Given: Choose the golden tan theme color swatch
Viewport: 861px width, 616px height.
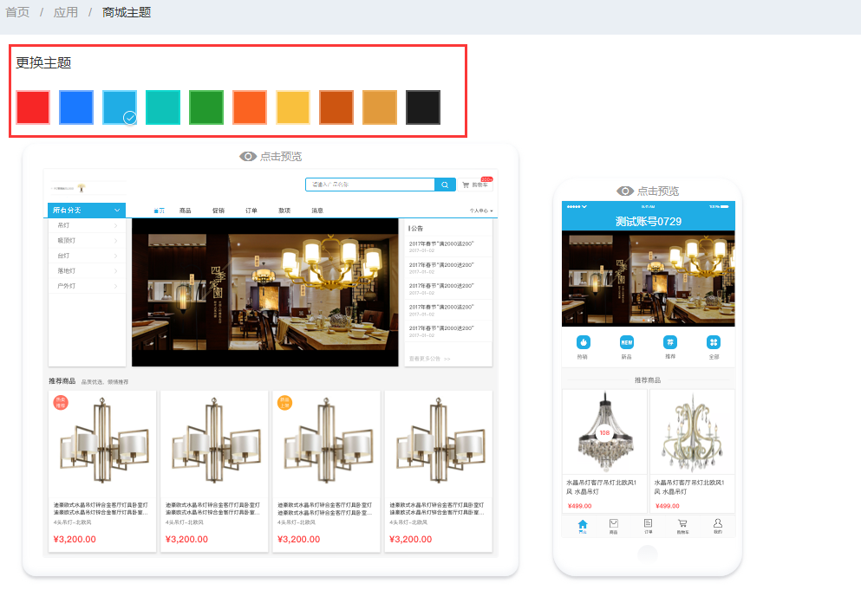Looking at the screenshot, I should [x=380, y=107].
